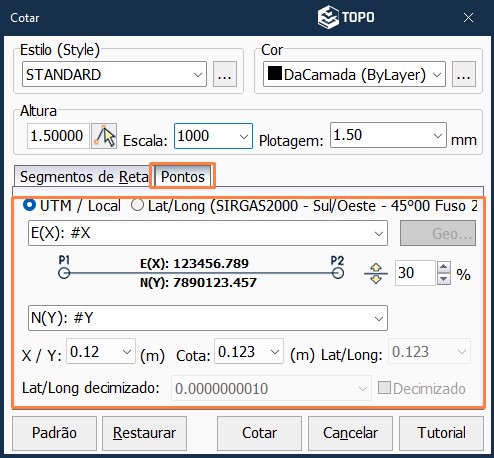This screenshot has height=458, width=494.
Task: Open the Cota precision dropdown
Action: pos(249,351)
